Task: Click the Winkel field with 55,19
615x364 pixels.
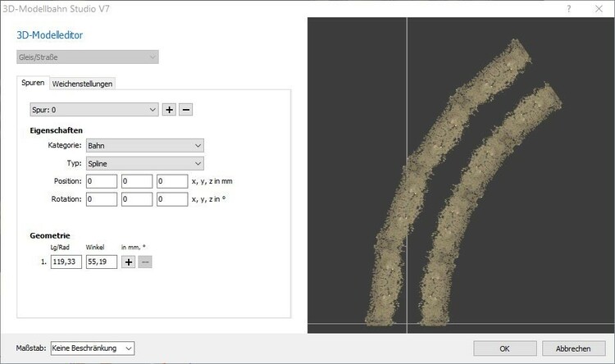Action: pos(102,262)
